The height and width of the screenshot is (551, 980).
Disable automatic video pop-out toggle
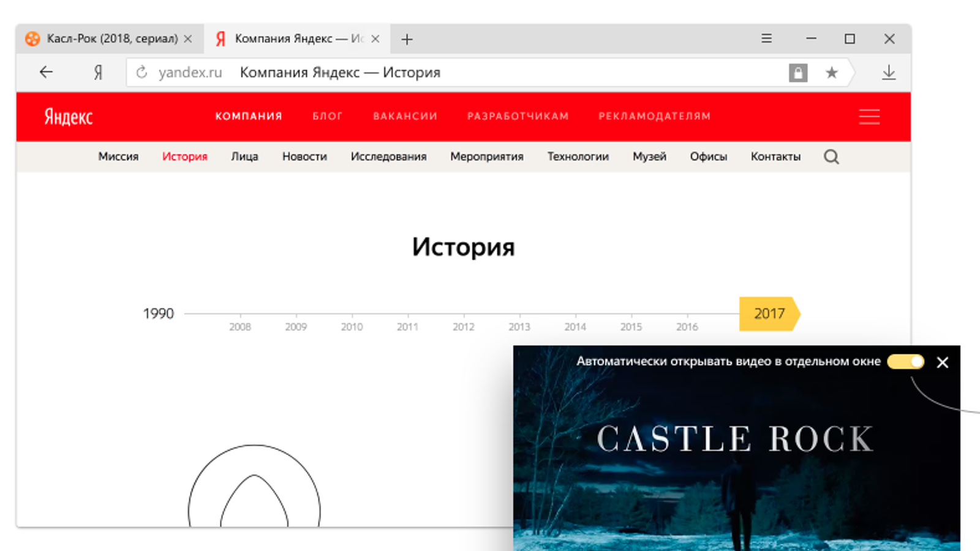(906, 362)
